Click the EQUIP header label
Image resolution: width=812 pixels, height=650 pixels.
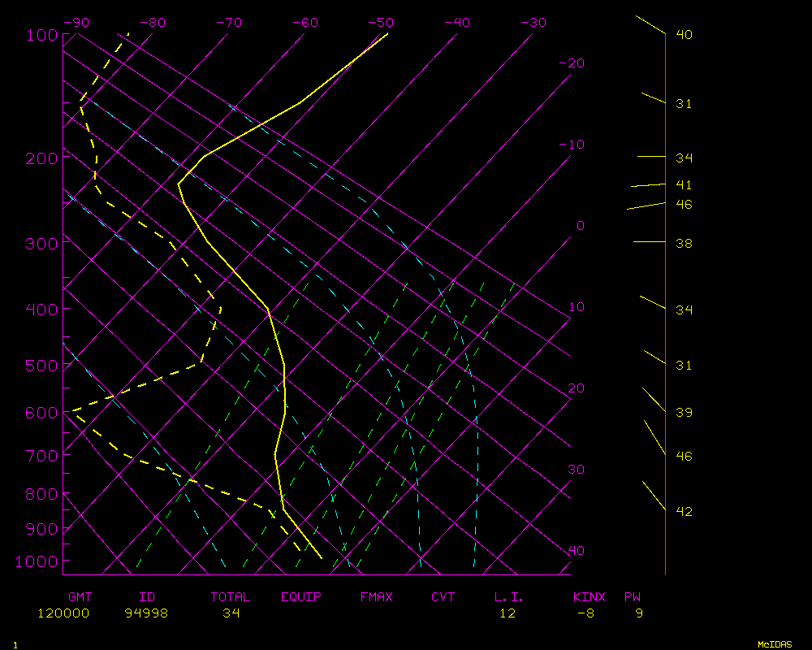coord(301,597)
